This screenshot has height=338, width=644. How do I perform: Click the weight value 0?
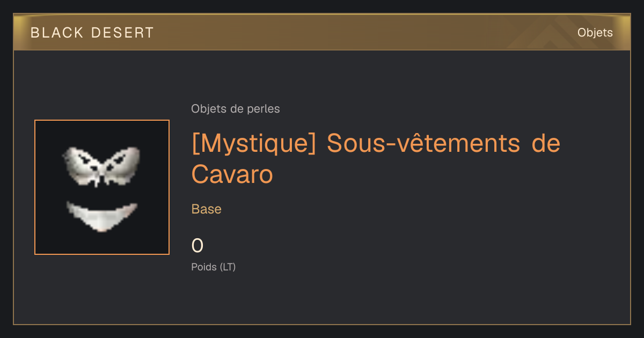click(197, 246)
